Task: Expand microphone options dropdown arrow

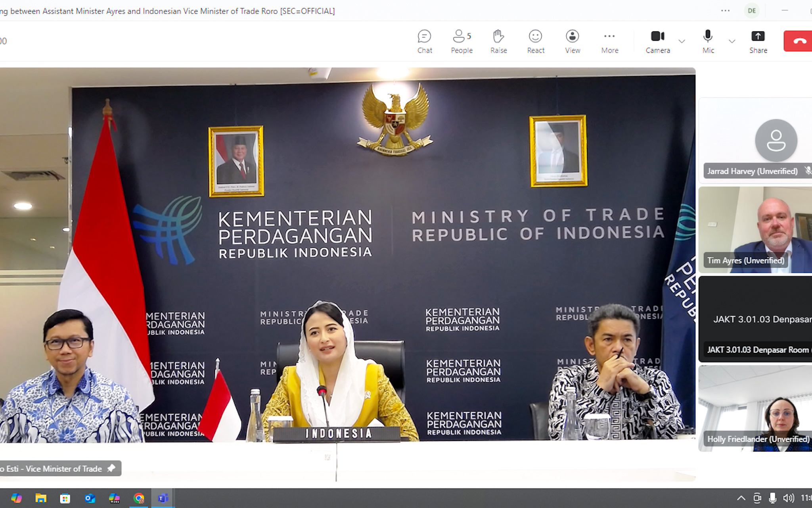Action: tap(732, 41)
